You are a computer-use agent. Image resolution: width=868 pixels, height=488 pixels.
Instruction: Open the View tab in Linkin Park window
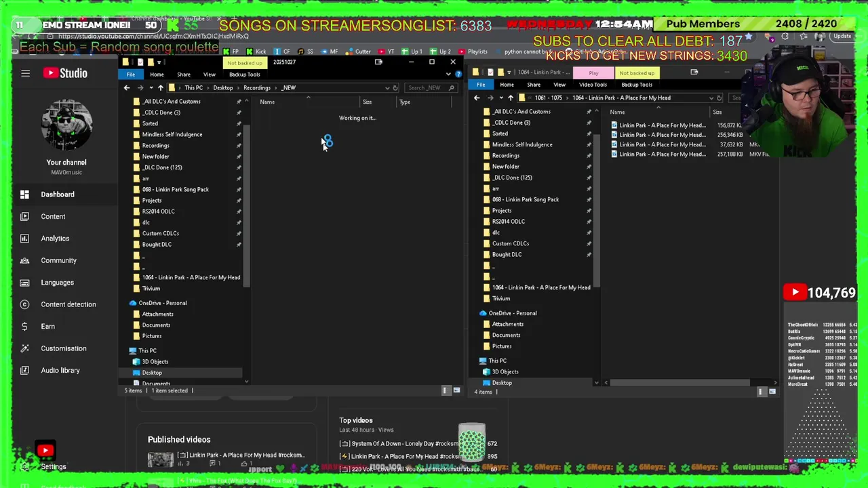[559, 85]
